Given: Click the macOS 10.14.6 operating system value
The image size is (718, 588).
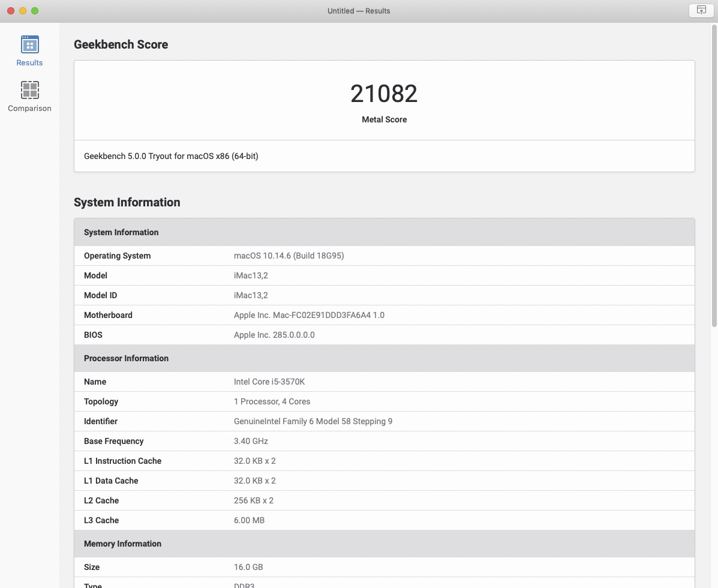Looking at the screenshot, I should point(289,256).
